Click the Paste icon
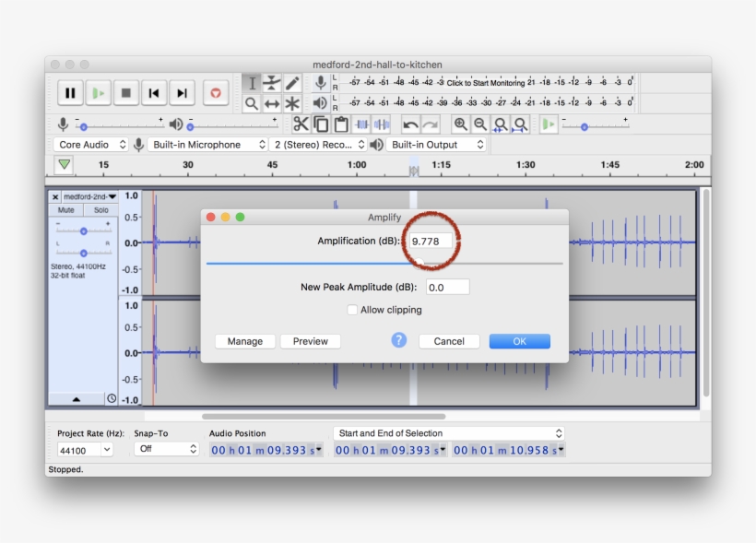This screenshot has height=543, width=756. click(340, 126)
